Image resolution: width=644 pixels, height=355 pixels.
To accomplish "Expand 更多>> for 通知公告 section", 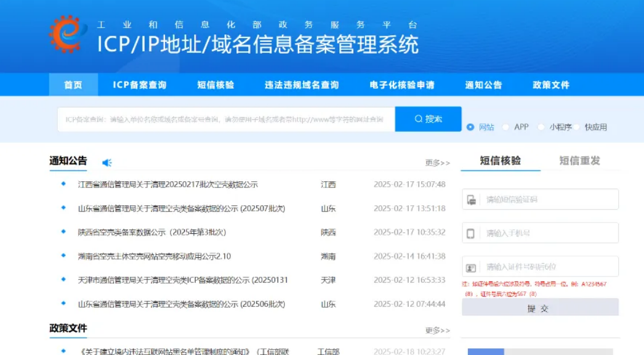I will click(x=437, y=163).
